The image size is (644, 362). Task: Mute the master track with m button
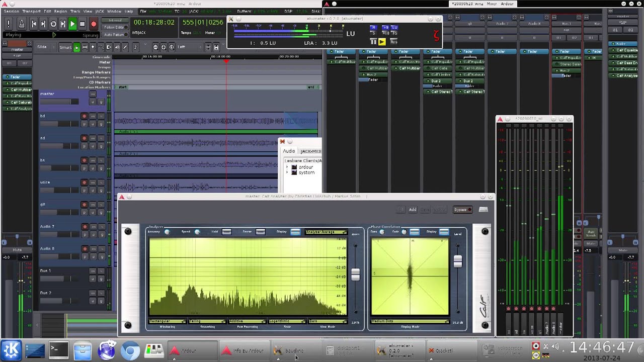pyautogui.click(x=93, y=94)
